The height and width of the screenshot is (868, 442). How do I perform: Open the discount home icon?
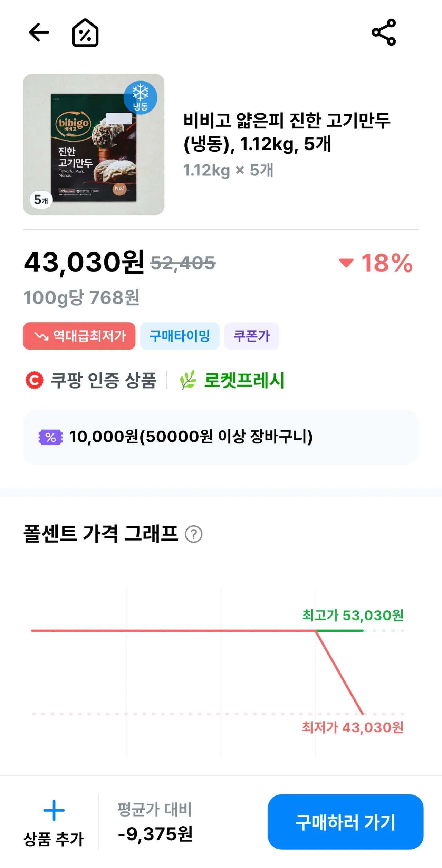click(x=85, y=33)
